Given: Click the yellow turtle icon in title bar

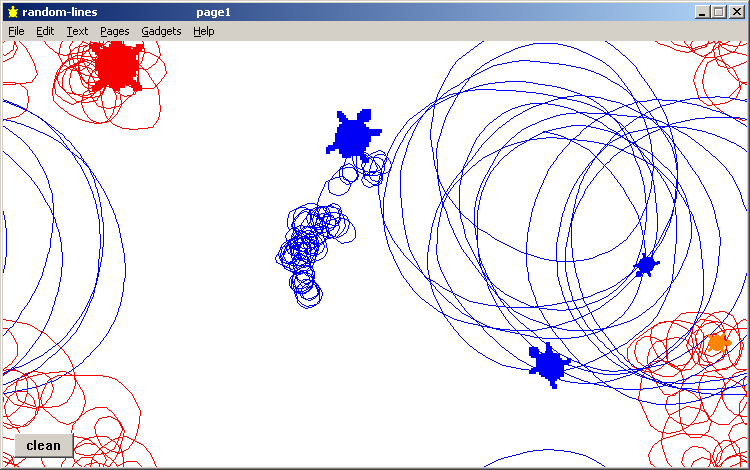Looking at the screenshot, I should pos(13,12).
